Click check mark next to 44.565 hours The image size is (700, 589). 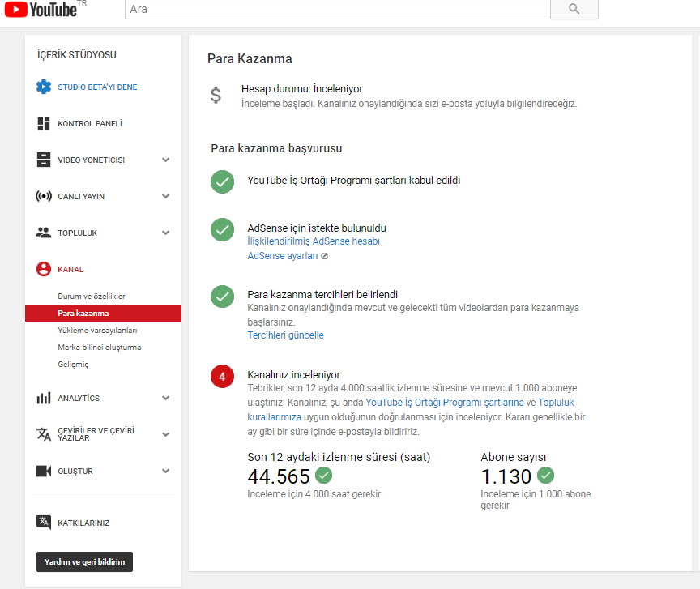pos(323,475)
